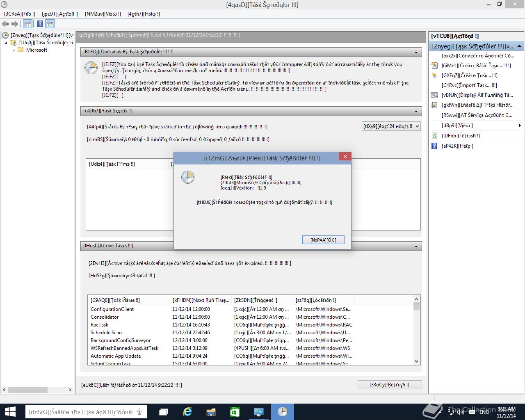Screen dimensions: 525x420
Task: Click the Refresh icon in Actions pane
Action: point(434,136)
